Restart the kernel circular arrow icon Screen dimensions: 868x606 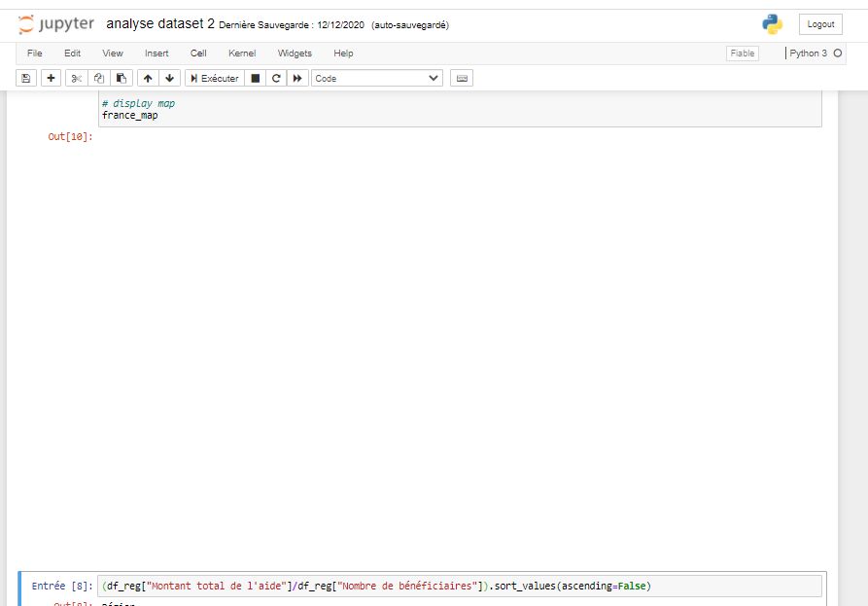tap(276, 78)
